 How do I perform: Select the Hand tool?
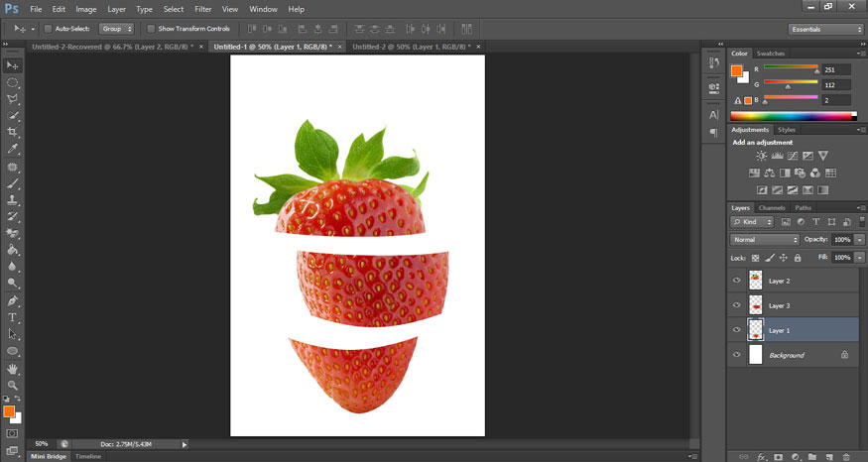click(13, 369)
